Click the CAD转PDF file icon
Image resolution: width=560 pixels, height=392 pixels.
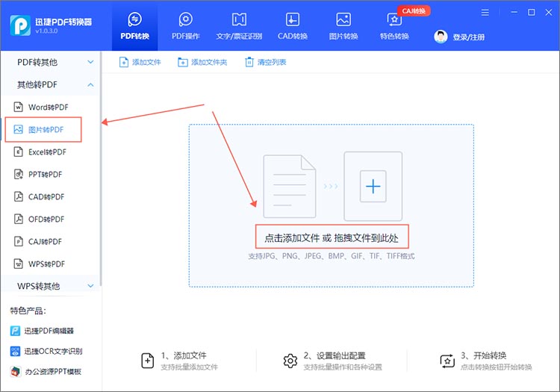tap(18, 196)
